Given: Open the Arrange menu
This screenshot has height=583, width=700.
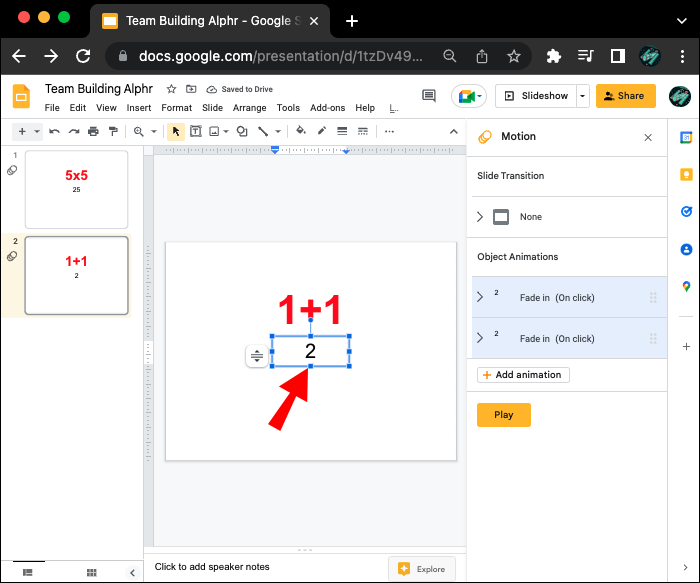Looking at the screenshot, I should [x=250, y=108].
